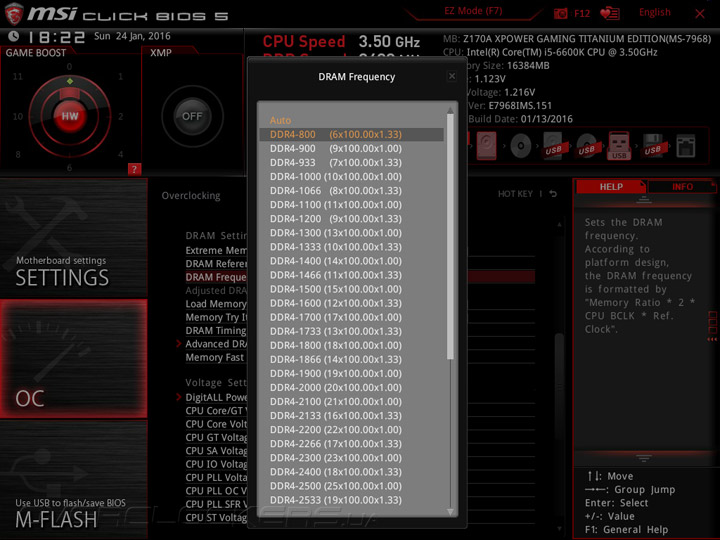Screen dimensions: 720x540
Task: Open the HELP tab
Action: pos(611,186)
